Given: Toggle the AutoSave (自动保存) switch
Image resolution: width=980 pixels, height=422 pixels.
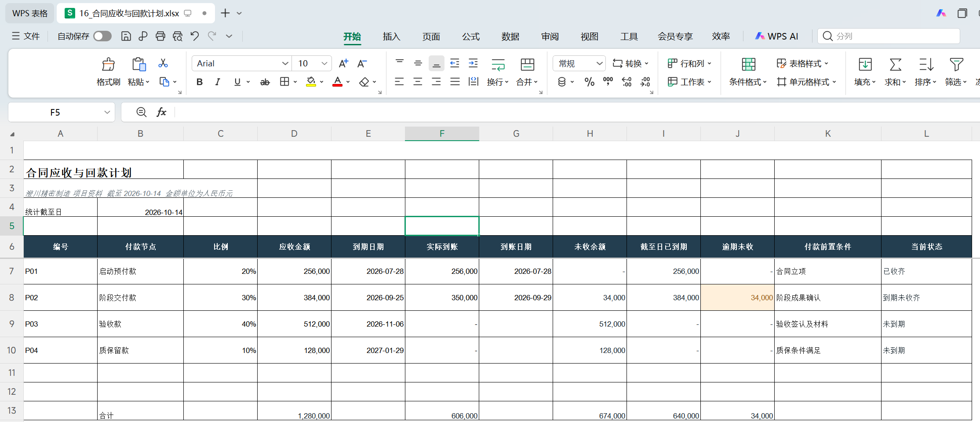Looking at the screenshot, I should pyautogui.click(x=102, y=36).
